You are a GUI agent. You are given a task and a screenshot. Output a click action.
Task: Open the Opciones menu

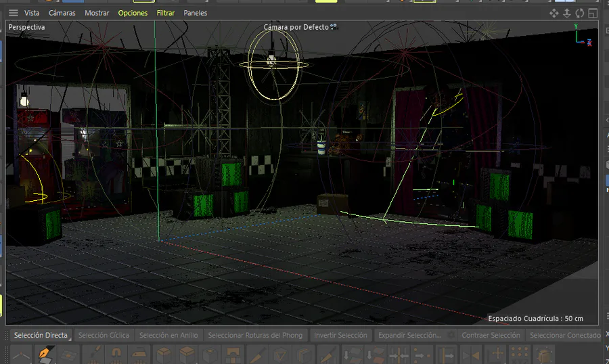(133, 13)
